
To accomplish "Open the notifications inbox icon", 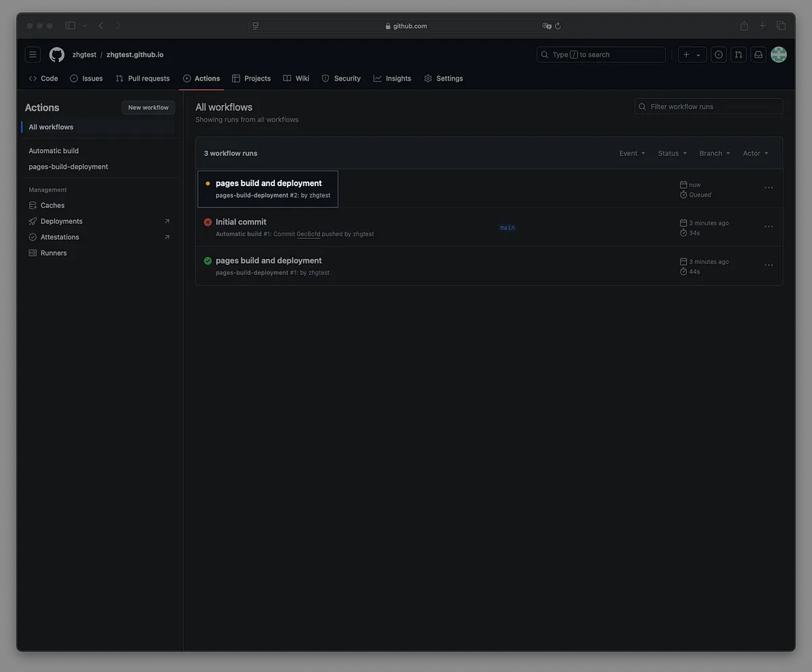I will [759, 55].
